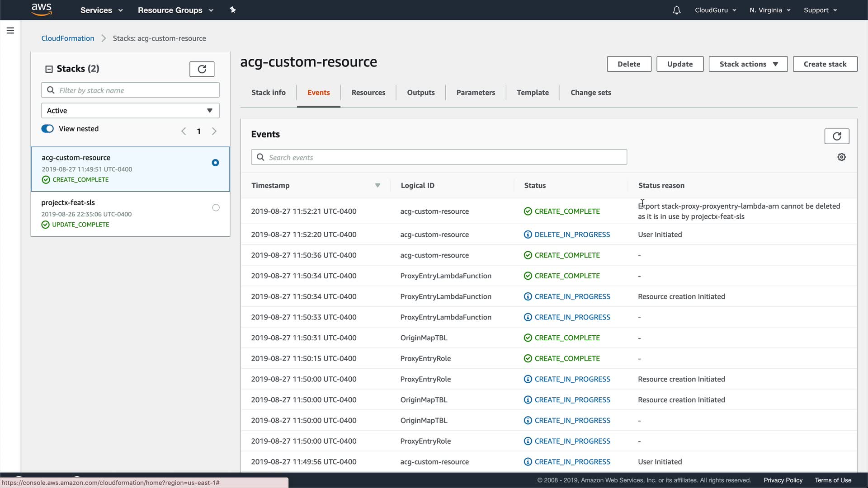Click the CloudFormation breadcrumb link
The width and height of the screenshot is (868, 488).
pyautogui.click(x=68, y=38)
